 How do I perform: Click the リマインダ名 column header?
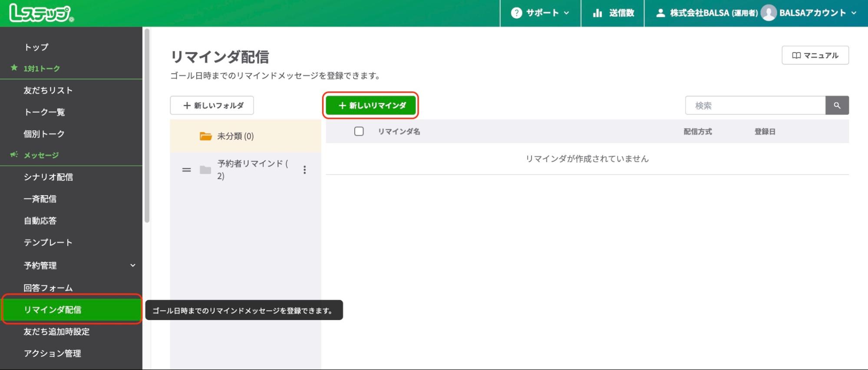point(399,131)
